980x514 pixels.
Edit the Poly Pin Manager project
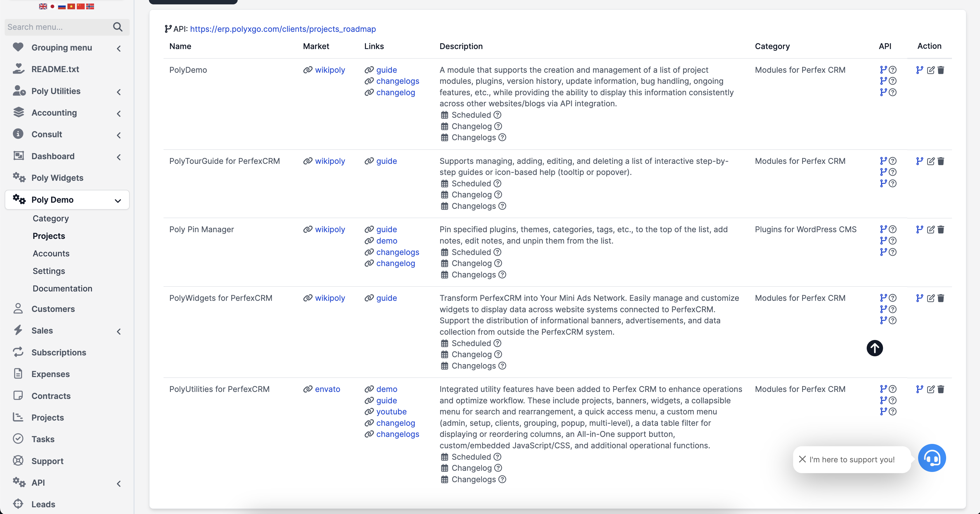[x=931, y=230]
